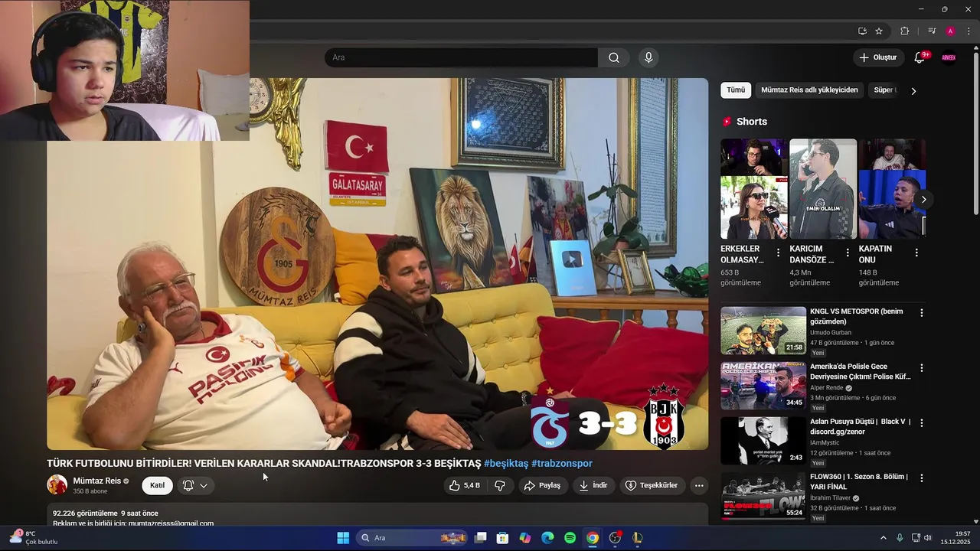Open FLOW360 1. Sezon 8. Bölüm video
Viewport: 980px width, 551px height.
click(x=763, y=496)
